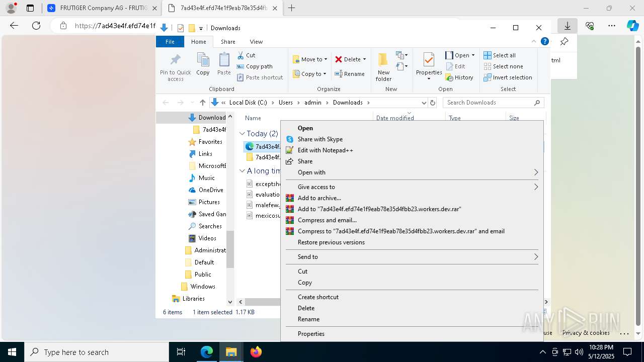Click the Name column header

[253, 118]
